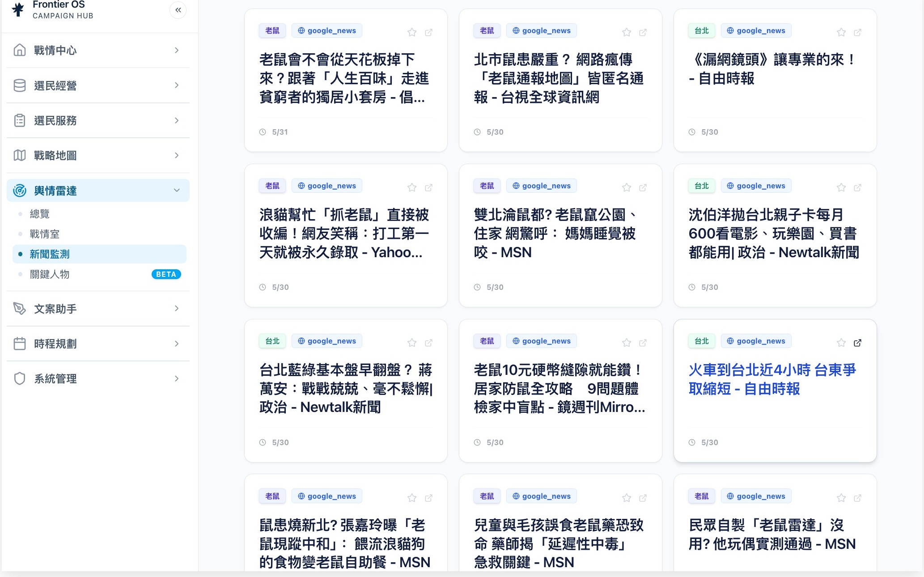Screen dimensions: 924x577
Task: Open the 戰情中心 sidebar section
Action: (x=98, y=50)
